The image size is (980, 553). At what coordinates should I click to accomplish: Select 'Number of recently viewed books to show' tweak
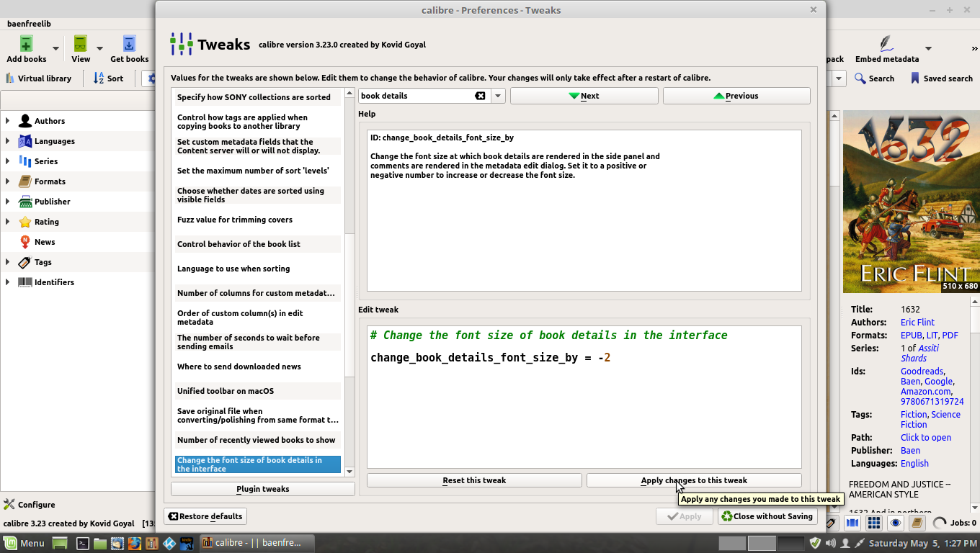[x=258, y=440]
